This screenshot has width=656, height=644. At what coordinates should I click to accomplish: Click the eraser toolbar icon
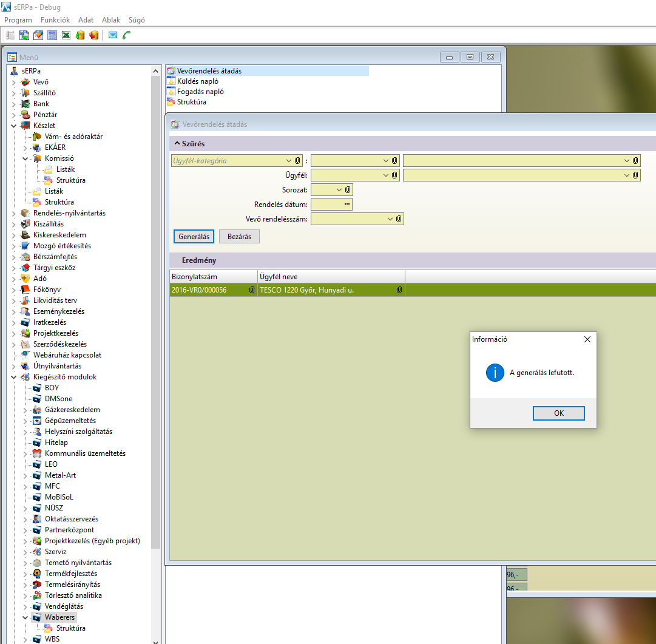[38, 35]
